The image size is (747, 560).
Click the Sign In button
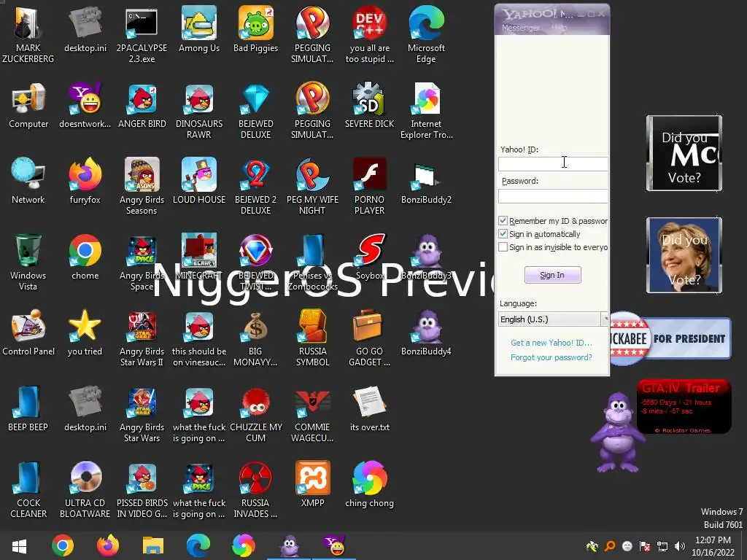pos(553,275)
